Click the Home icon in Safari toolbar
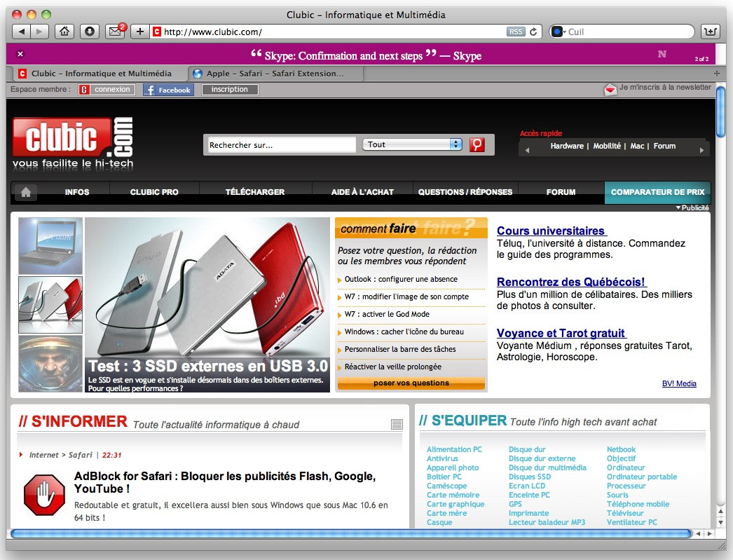733x560 pixels. click(64, 32)
